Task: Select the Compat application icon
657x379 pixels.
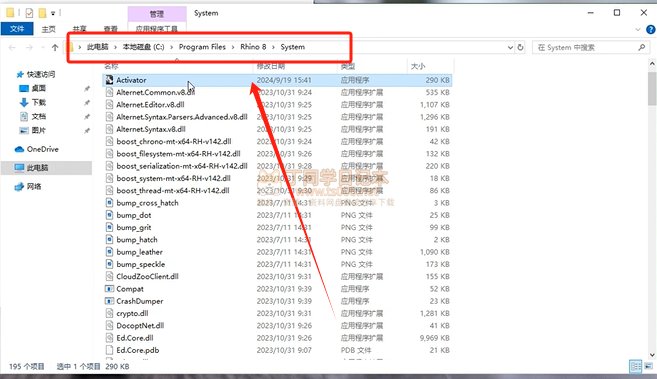Action: pos(109,289)
